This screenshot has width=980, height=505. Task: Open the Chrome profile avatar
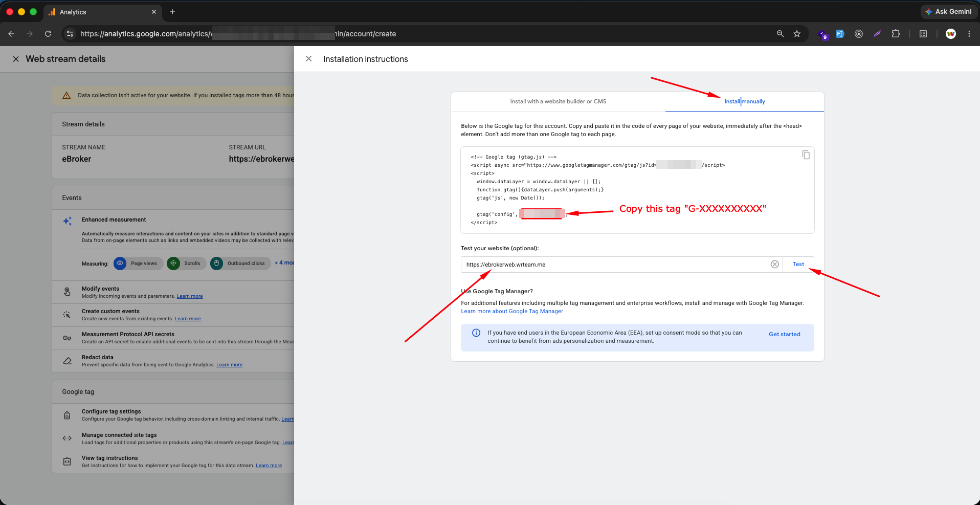click(951, 34)
